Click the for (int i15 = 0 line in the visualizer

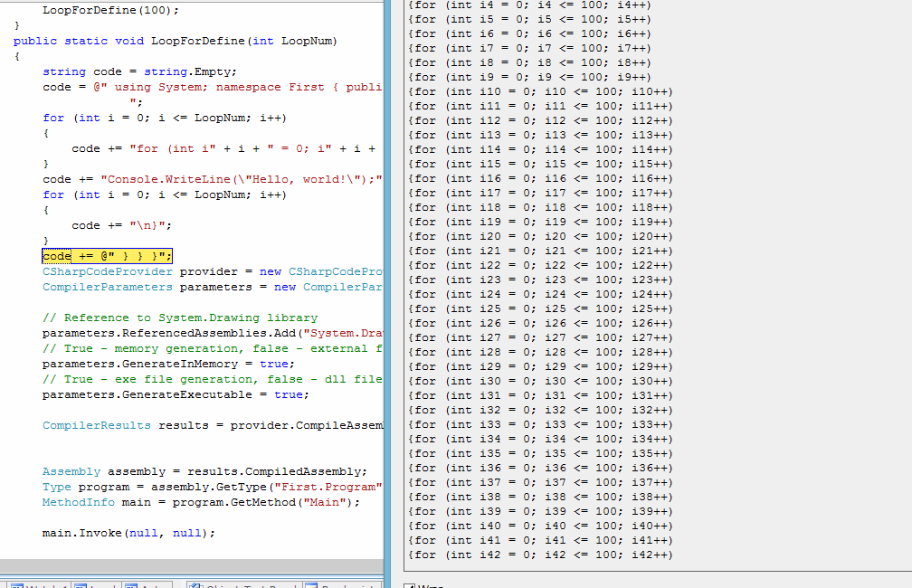[540, 164]
